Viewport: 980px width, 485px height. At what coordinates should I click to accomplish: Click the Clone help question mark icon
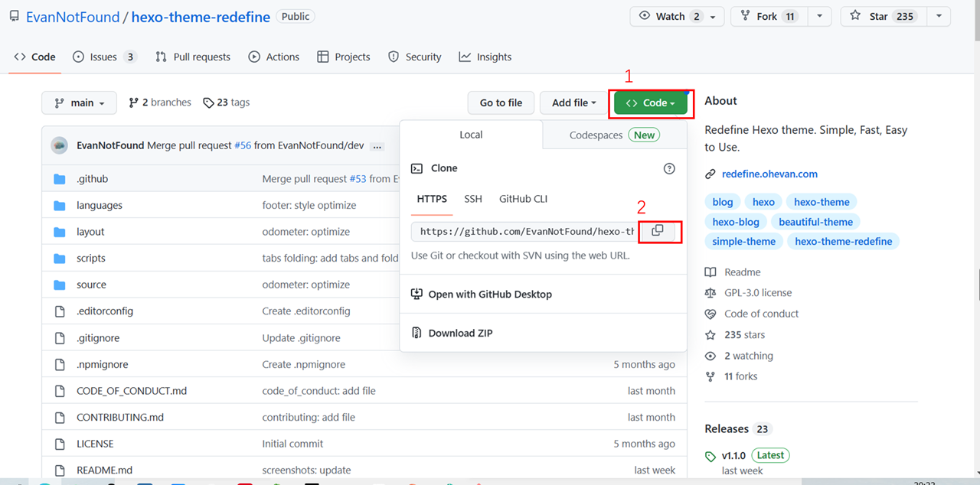point(669,168)
